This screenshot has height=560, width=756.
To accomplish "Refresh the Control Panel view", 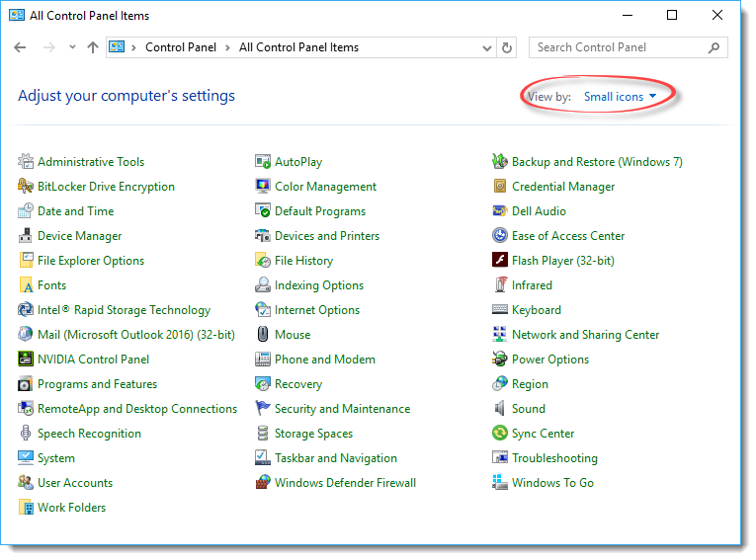I will tap(507, 47).
